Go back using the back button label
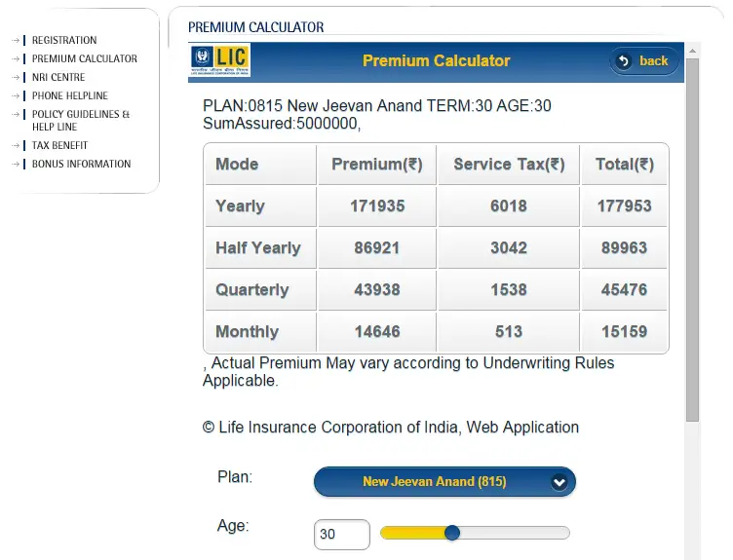The width and height of the screenshot is (733, 560). click(x=653, y=60)
